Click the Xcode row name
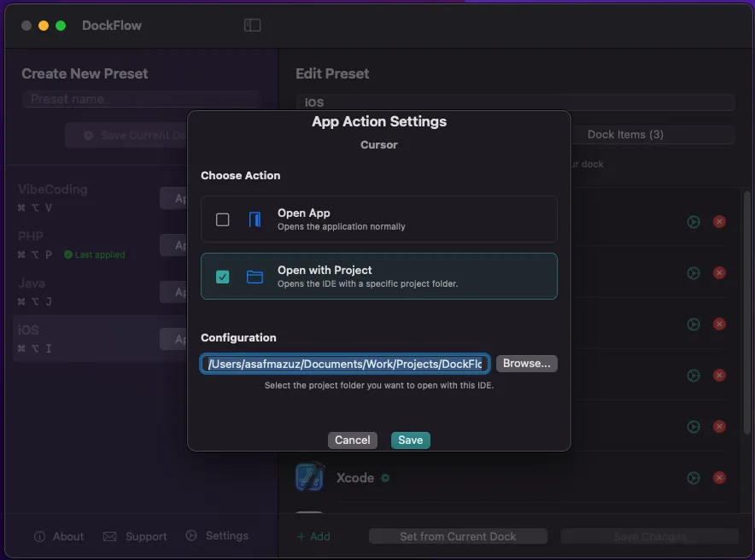Screen dimensions: 755x560 (x=355, y=478)
